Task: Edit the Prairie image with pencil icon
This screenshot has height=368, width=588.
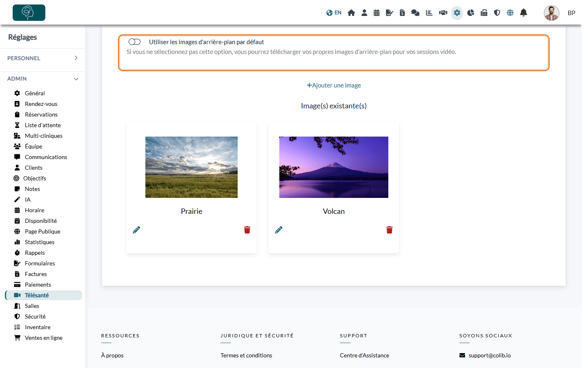Action: click(x=136, y=230)
